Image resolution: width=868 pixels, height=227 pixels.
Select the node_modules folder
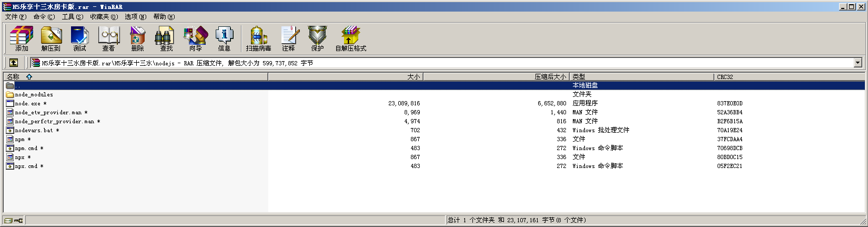(34, 95)
